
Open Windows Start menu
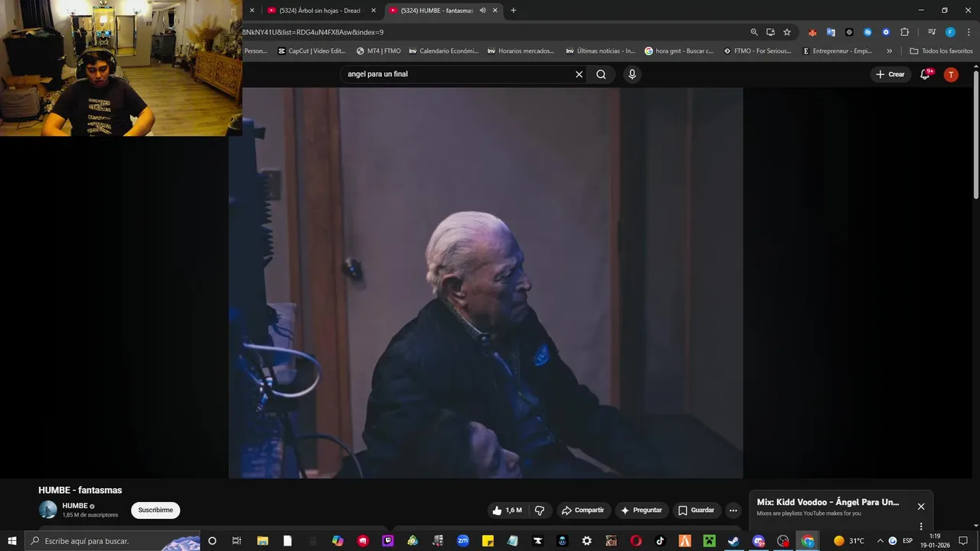click(x=12, y=540)
